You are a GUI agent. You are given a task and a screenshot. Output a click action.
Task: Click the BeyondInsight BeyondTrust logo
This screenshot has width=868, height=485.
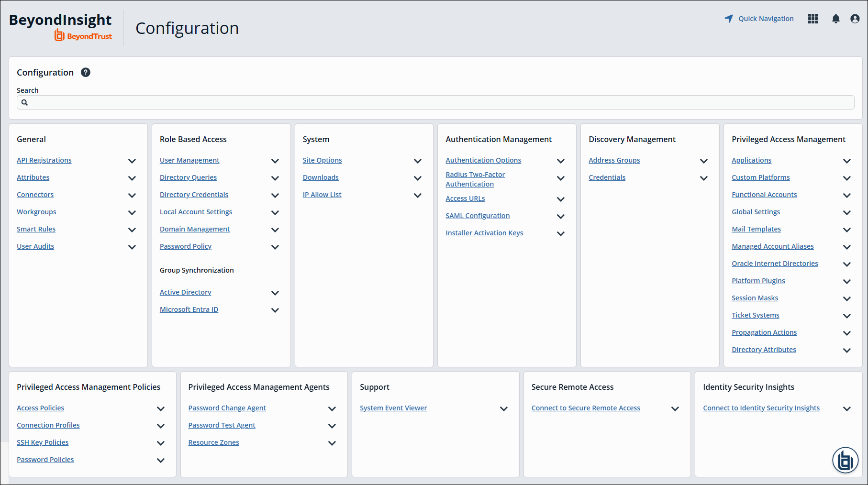(60, 27)
